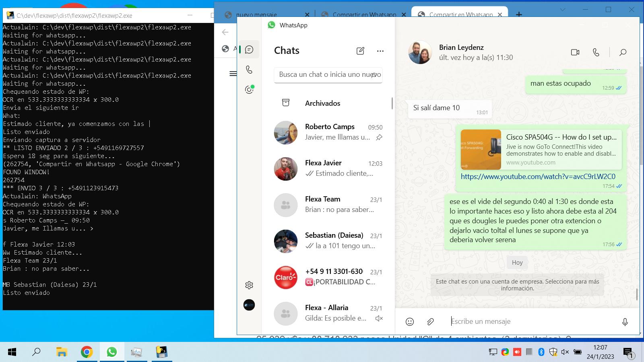Start a video call with Brian Leydenz
This screenshot has height=362, width=644.
[x=575, y=52]
